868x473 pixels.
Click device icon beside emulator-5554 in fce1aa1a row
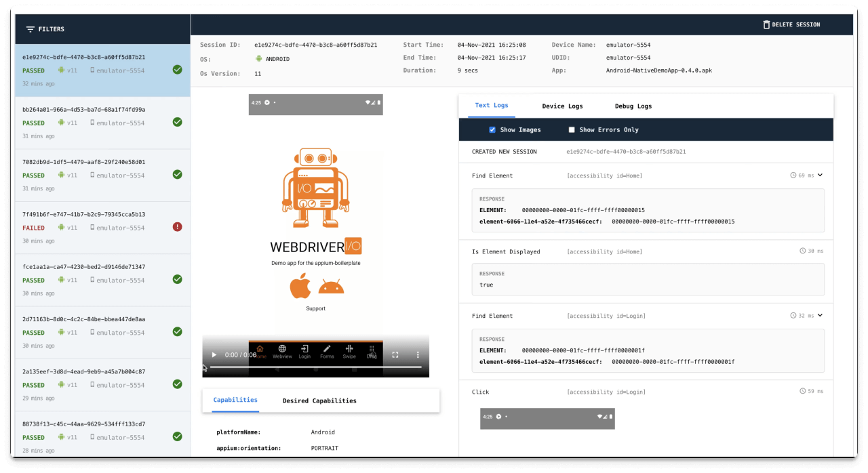click(x=92, y=280)
